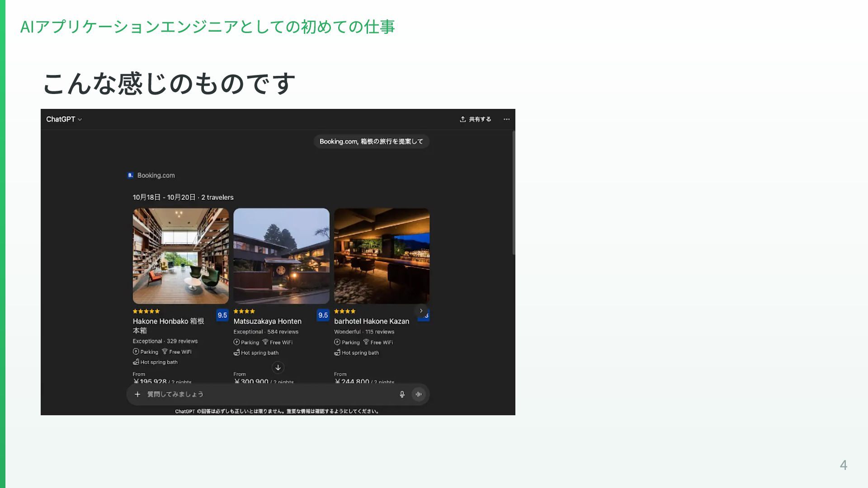Open the three-dot options menu
868x488 pixels.
click(x=506, y=119)
